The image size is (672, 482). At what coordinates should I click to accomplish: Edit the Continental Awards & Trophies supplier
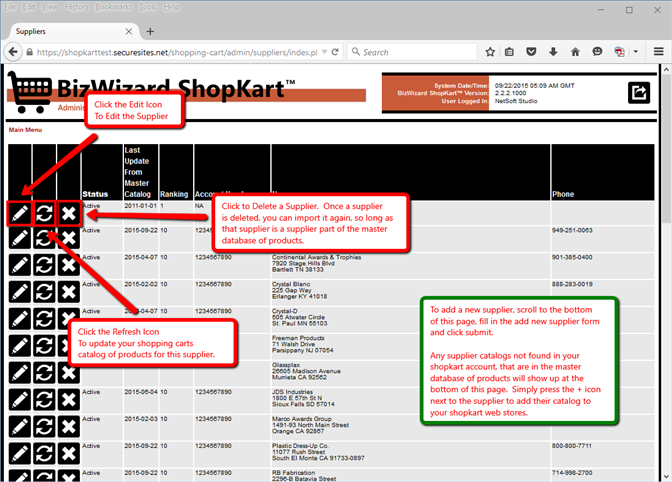(x=20, y=265)
